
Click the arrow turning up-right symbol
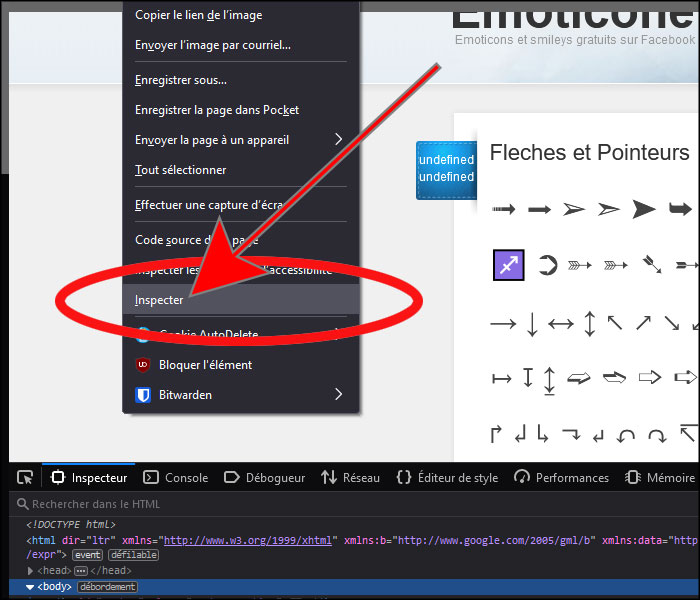point(496,434)
